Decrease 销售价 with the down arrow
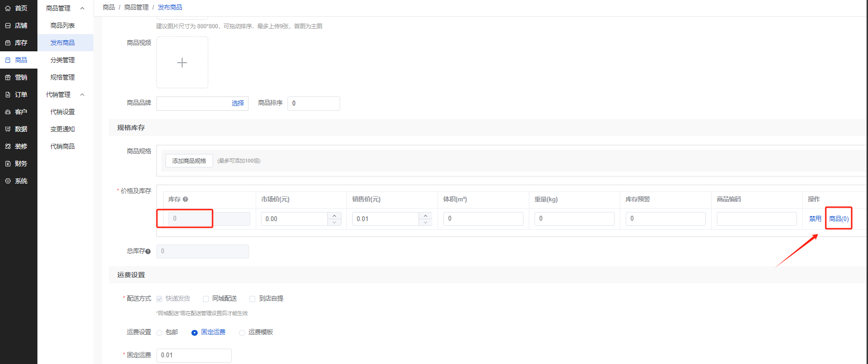Screen dimensions: 868x364 point(426,222)
